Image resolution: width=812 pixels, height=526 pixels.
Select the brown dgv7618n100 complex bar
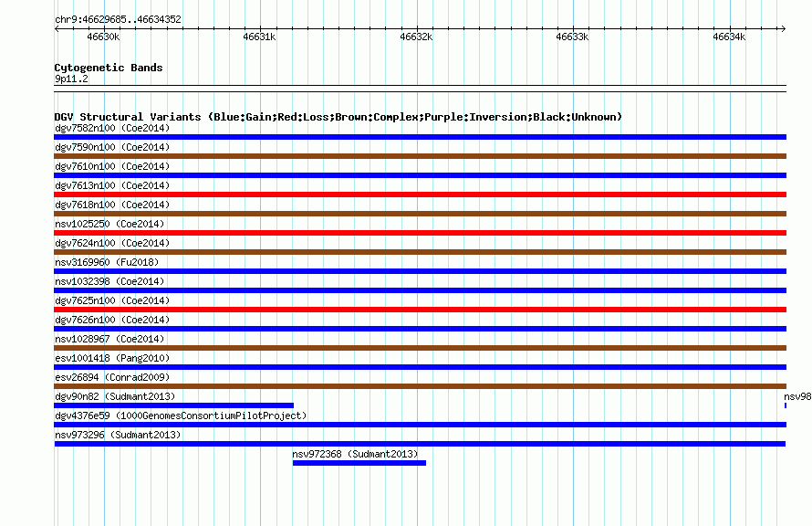[420, 214]
